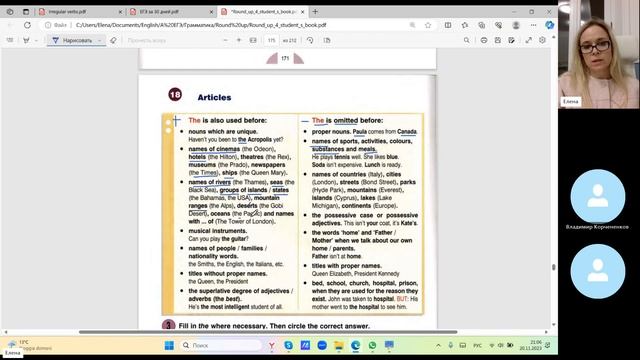Expand the Нарисовать pen options dropdown
This screenshot has height=360, width=640.
(x=100, y=40)
